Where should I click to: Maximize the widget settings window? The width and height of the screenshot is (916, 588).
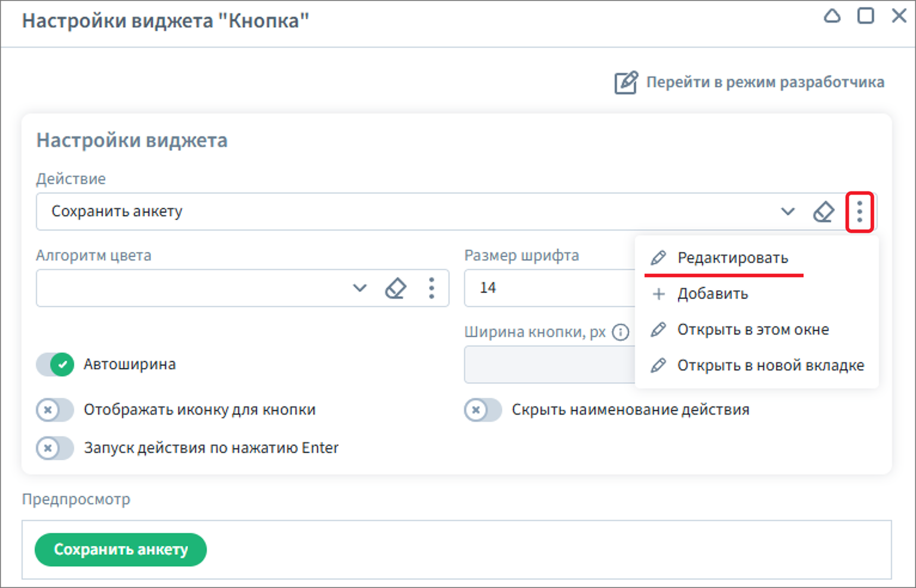(x=865, y=16)
